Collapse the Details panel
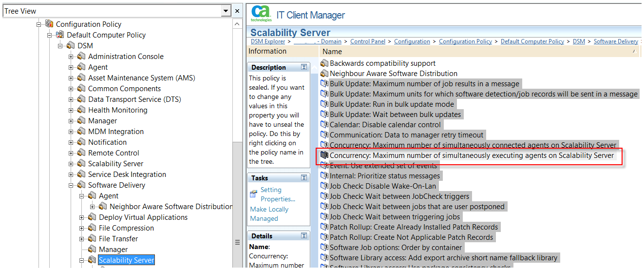The image size is (644, 271). click(x=304, y=236)
